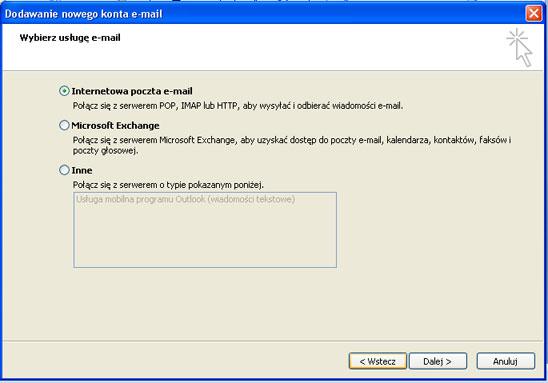Click the 'Wybierz usługę e-mail' heading
The width and height of the screenshot is (548, 383).
coord(70,38)
